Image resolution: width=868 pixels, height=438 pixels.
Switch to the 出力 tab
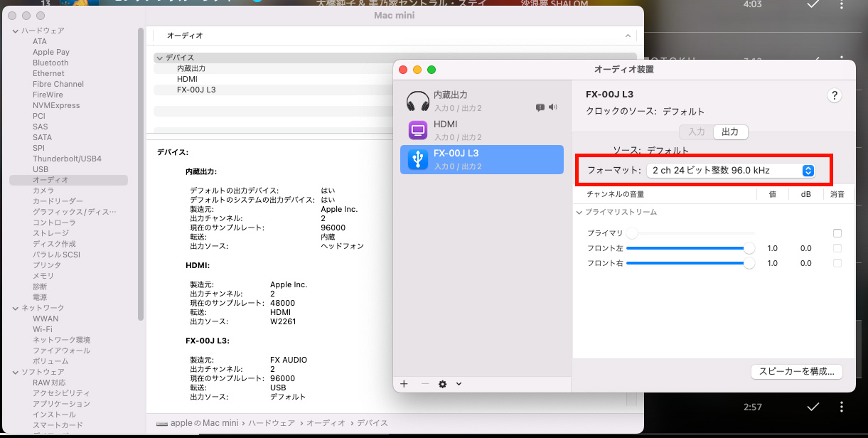[x=730, y=132]
